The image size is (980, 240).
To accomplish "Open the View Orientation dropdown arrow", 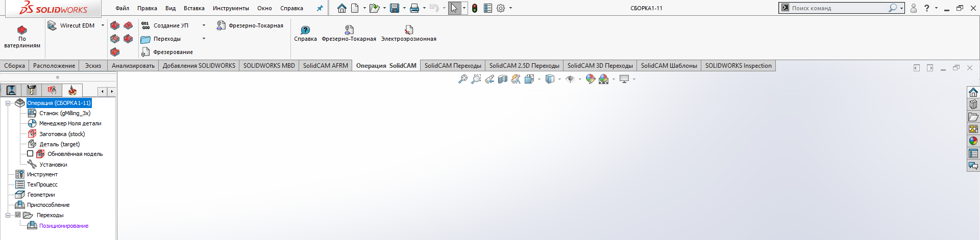I will (539, 79).
